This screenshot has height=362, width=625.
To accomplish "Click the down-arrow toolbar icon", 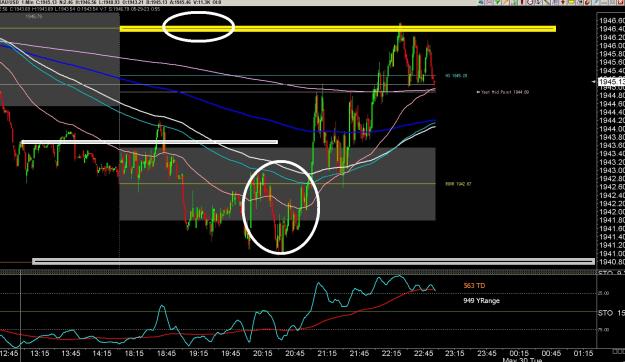I will tap(562, 2).
